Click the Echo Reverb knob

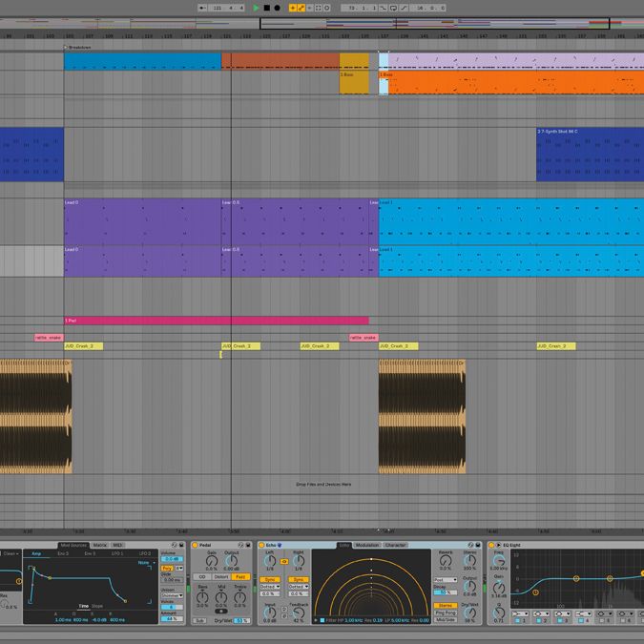point(446,561)
